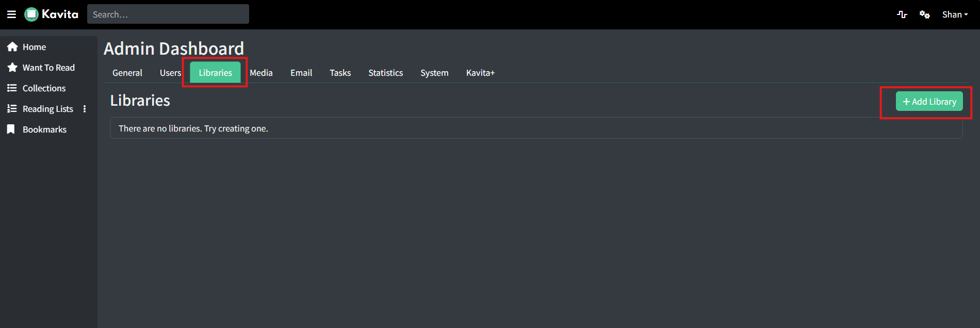Click the Collections list icon
980x328 pixels.
point(12,88)
